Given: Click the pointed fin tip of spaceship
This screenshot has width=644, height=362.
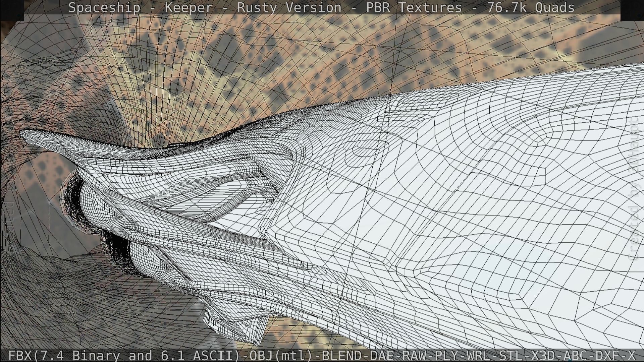Looking at the screenshot, I should 23,134.
